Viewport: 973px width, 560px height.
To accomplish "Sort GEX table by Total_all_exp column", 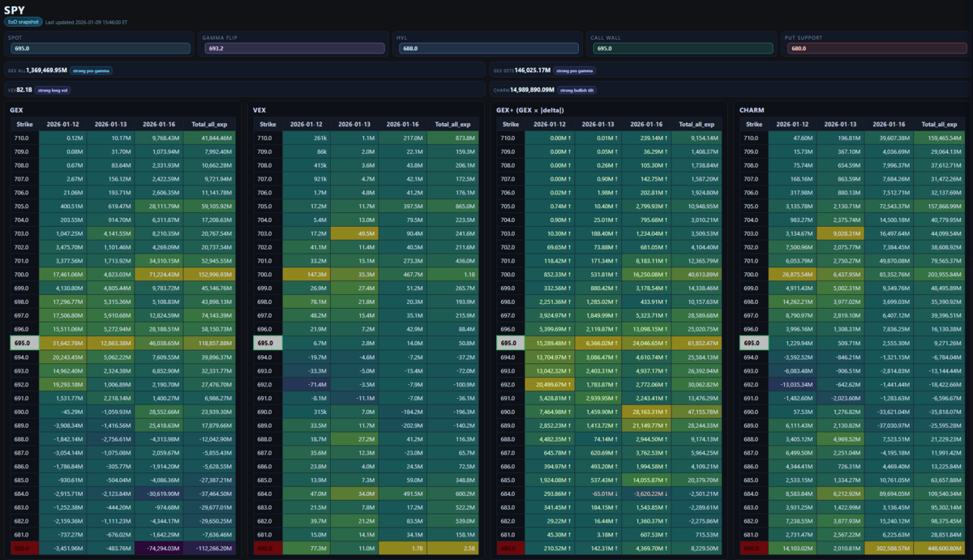I will [210, 124].
